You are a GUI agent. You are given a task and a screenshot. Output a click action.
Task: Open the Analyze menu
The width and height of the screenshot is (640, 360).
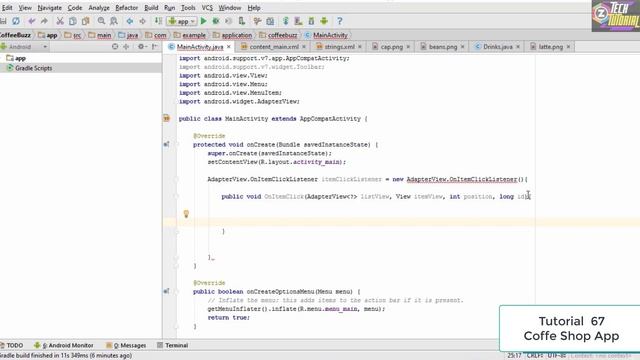tap(99, 8)
